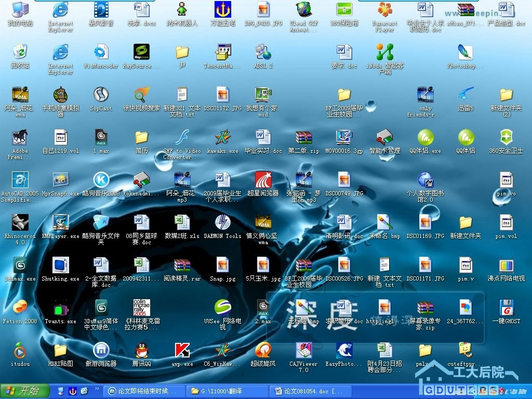Open the Rhinoceros 4.0 icon
This screenshot has height=399, width=532.
(20, 223)
